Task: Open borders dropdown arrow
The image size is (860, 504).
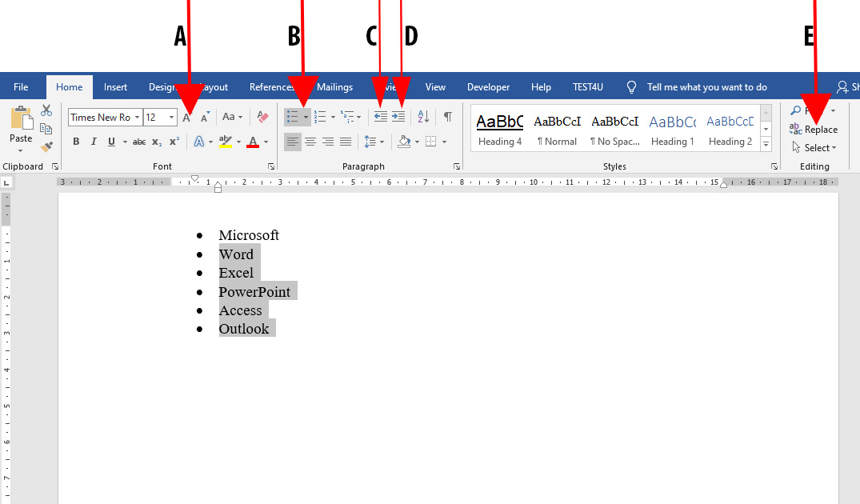Action: (x=444, y=142)
